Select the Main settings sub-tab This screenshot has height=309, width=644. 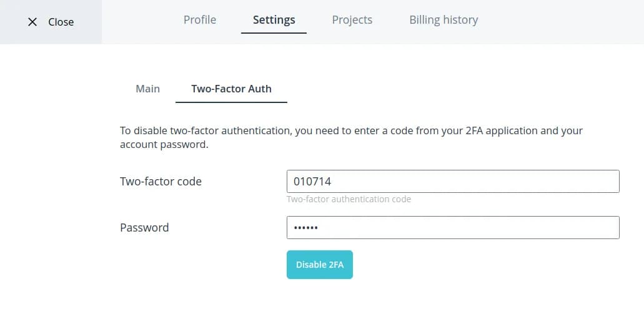147,89
